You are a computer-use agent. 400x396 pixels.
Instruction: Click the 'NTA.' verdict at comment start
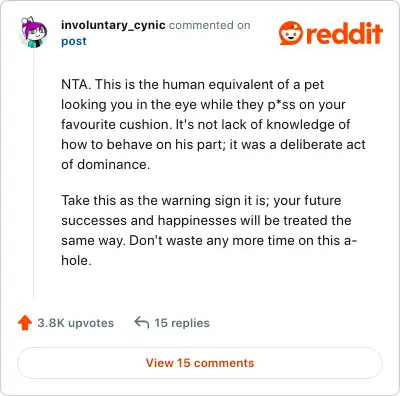click(76, 84)
